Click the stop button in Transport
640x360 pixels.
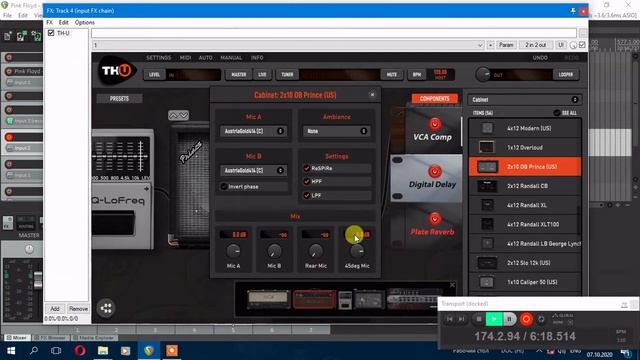pyautogui.click(x=479, y=319)
